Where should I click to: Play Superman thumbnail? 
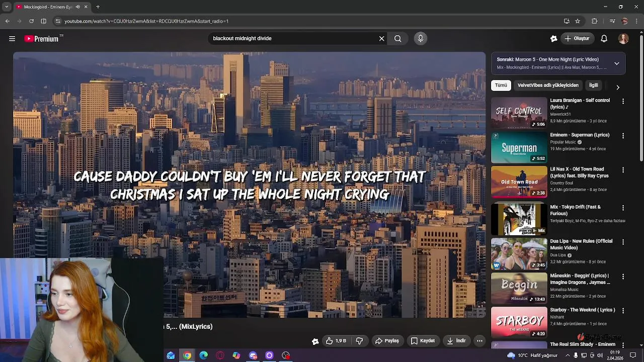519,147
